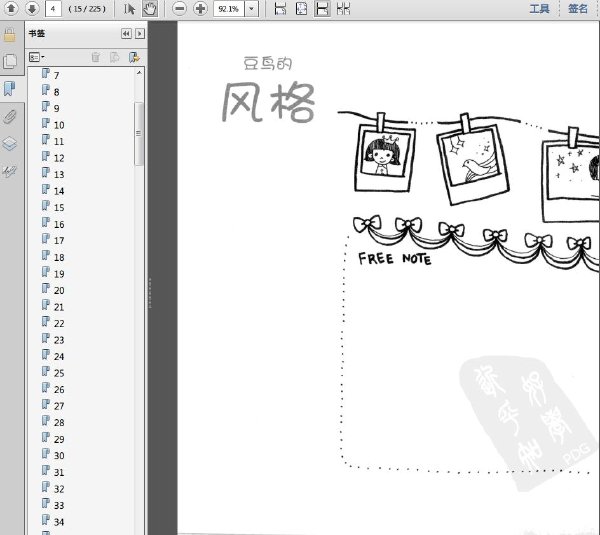Open bookmark 21

click(59, 307)
